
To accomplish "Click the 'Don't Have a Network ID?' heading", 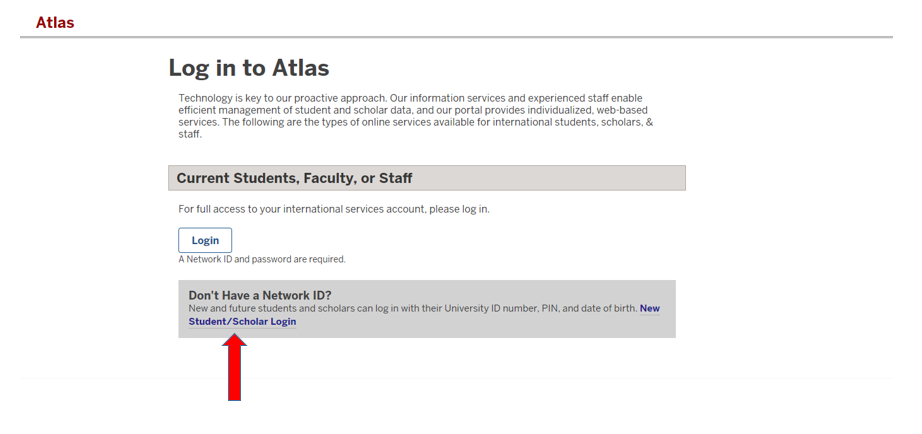I will (x=260, y=295).
